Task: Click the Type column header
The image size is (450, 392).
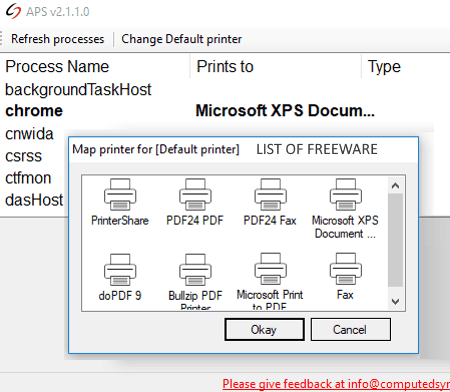Action: pyautogui.click(x=384, y=66)
